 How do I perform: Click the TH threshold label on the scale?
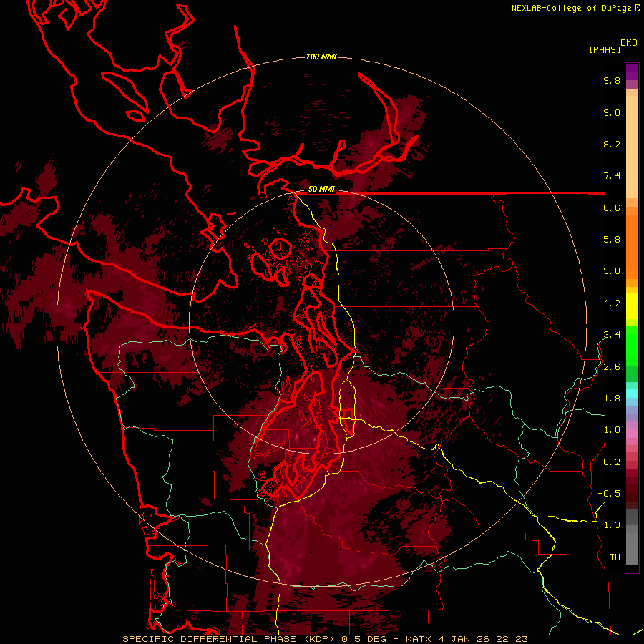click(x=615, y=557)
